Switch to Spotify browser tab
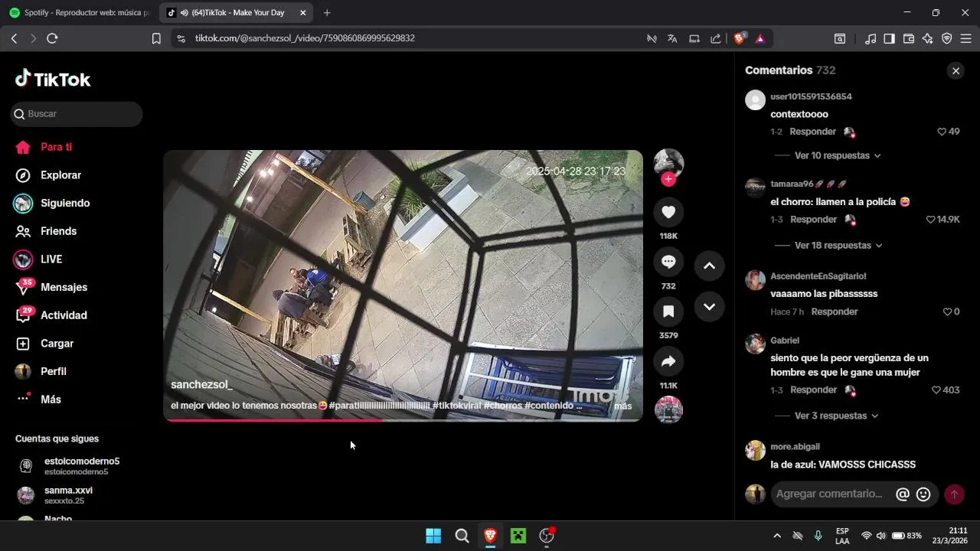The height and width of the screenshot is (551, 980). [79, 13]
